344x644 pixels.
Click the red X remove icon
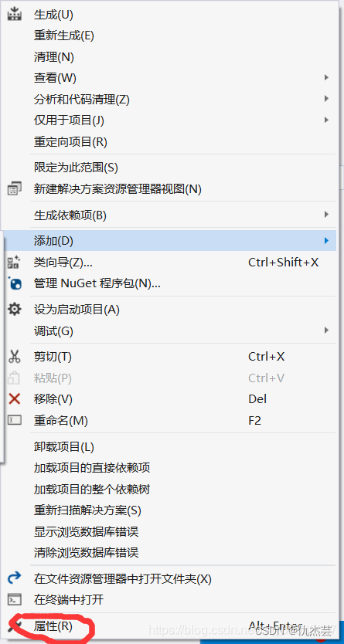coord(15,398)
